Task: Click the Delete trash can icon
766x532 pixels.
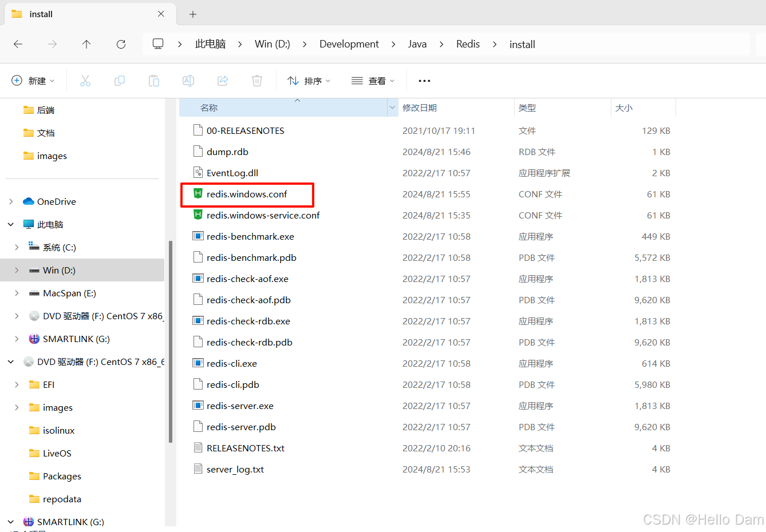Action: [257, 81]
